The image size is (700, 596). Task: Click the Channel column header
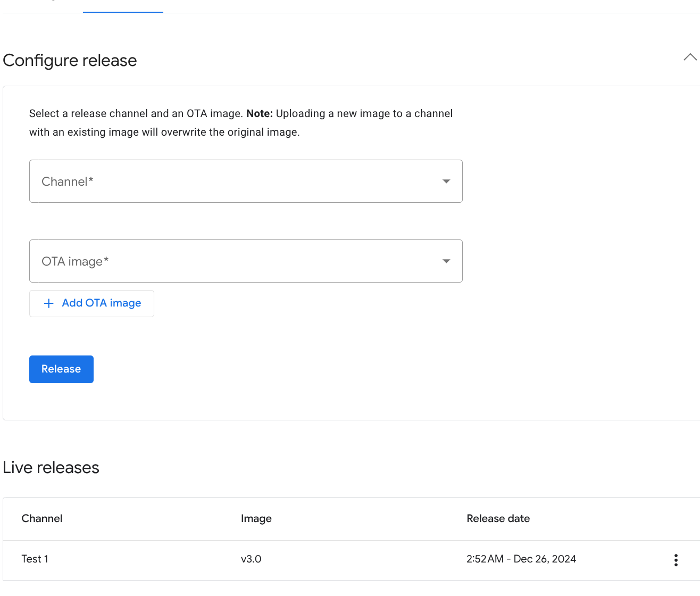pos(42,518)
